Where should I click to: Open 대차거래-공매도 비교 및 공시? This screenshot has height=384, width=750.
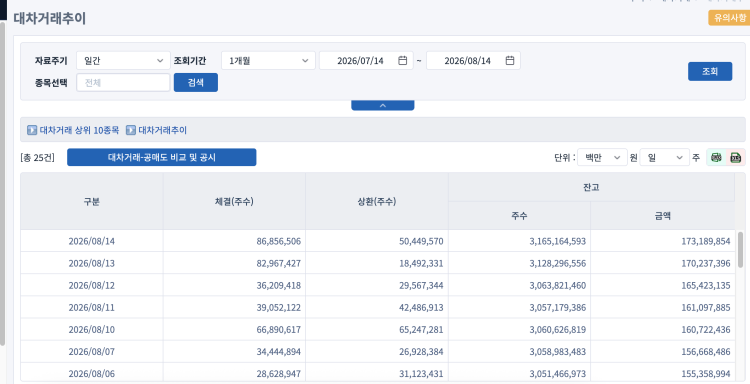[162, 157]
